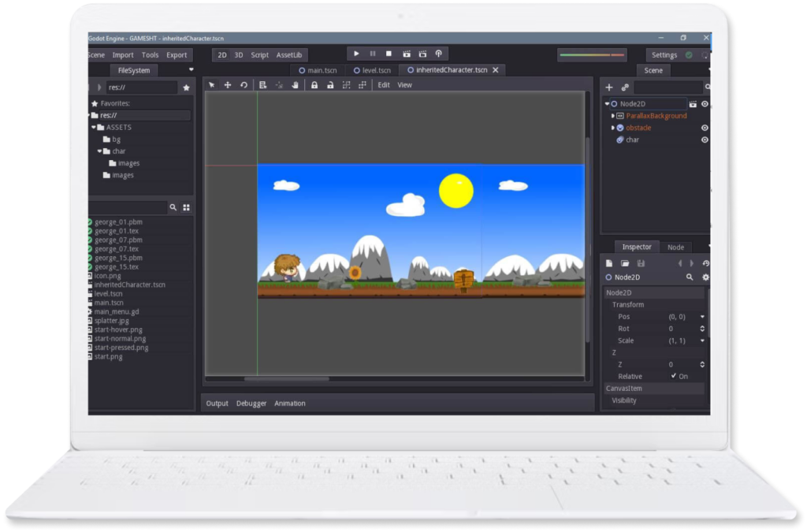The height and width of the screenshot is (532, 807).
Task: Open the View menu above the viewport
Action: coord(404,84)
